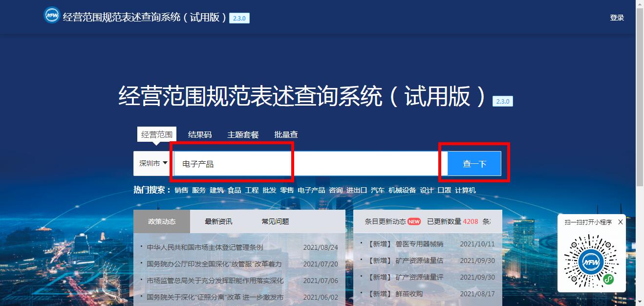Close the mini-program QR code popup

[621, 222]
